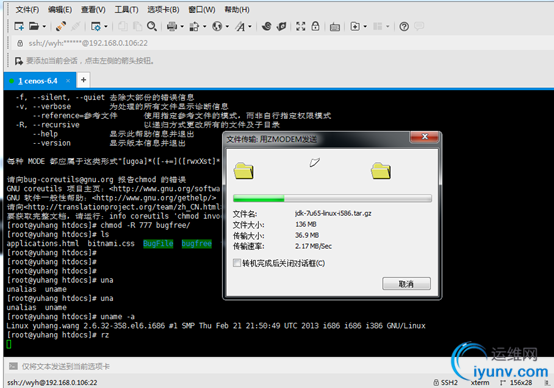Viewport: 554px width, 388px height.
Task: Click the 取消 cancel button in dialog
Action: pos(406,283)
